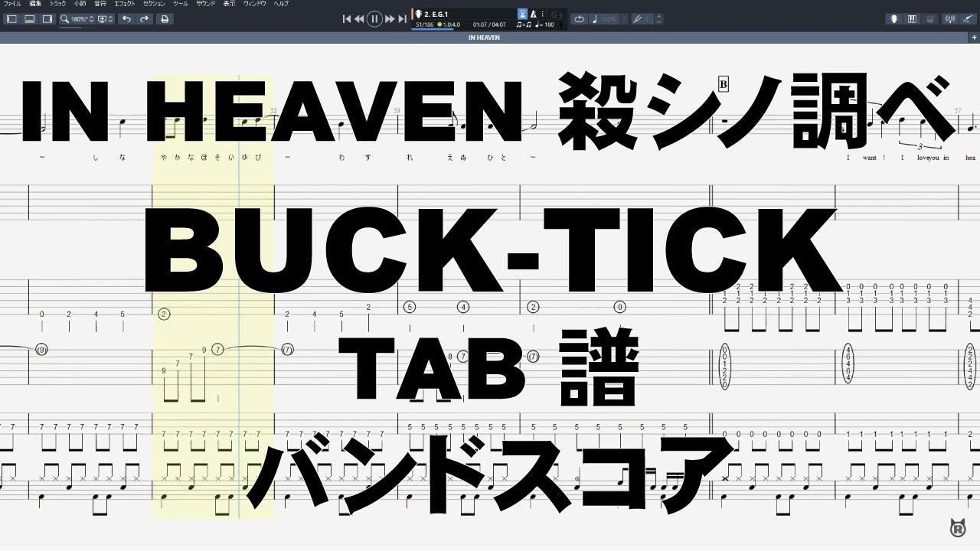The width and height of the screenshot is (980, 551).
Task: Click the playback progress bar under 51/186
Action: click(433, 30)
